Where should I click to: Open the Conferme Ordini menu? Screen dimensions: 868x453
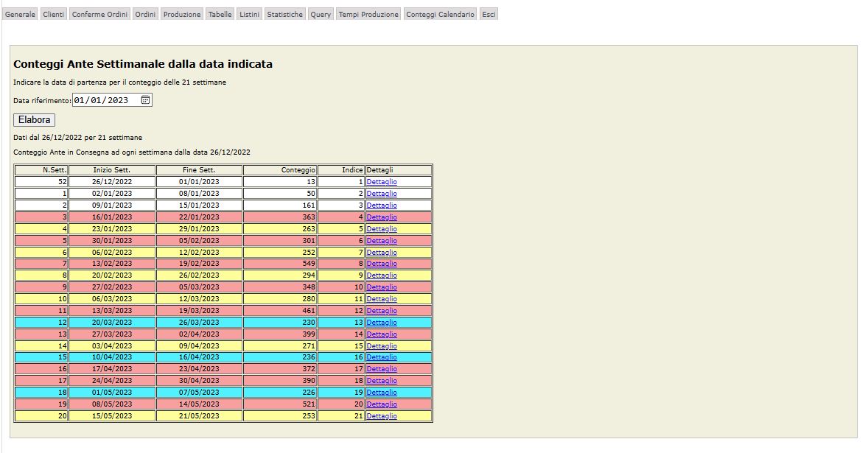[99, 15]
